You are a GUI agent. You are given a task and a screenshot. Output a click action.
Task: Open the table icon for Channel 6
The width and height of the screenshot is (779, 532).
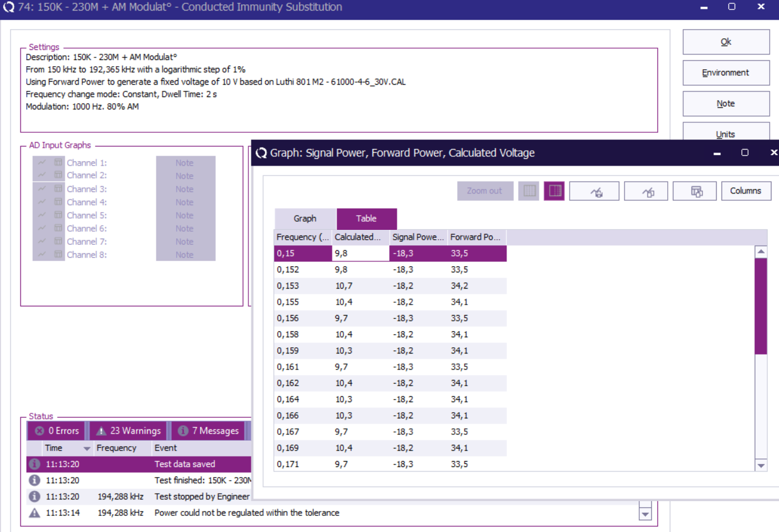coord(57,228)
